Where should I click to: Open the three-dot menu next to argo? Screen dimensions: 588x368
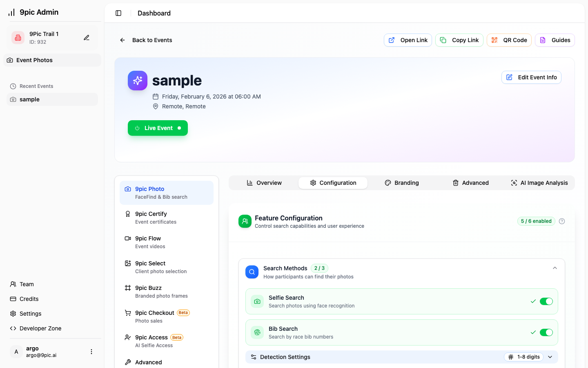[x=91, y=352]
